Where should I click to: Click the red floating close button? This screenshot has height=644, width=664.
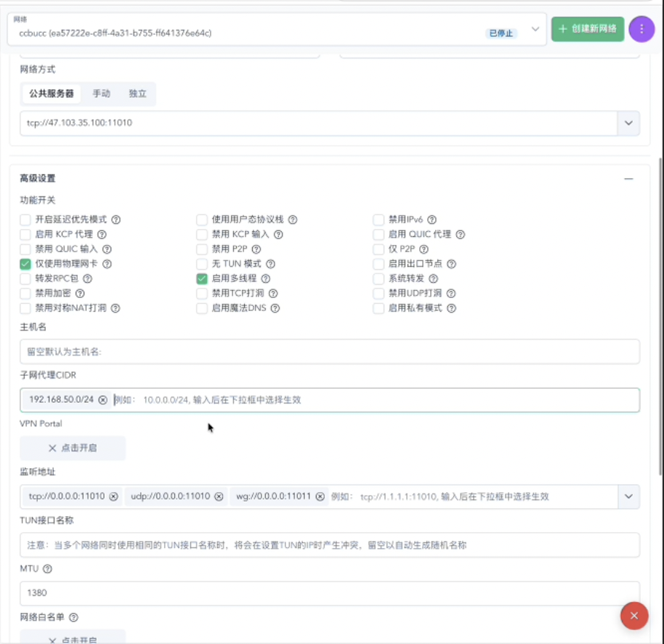tap(633, 616)
